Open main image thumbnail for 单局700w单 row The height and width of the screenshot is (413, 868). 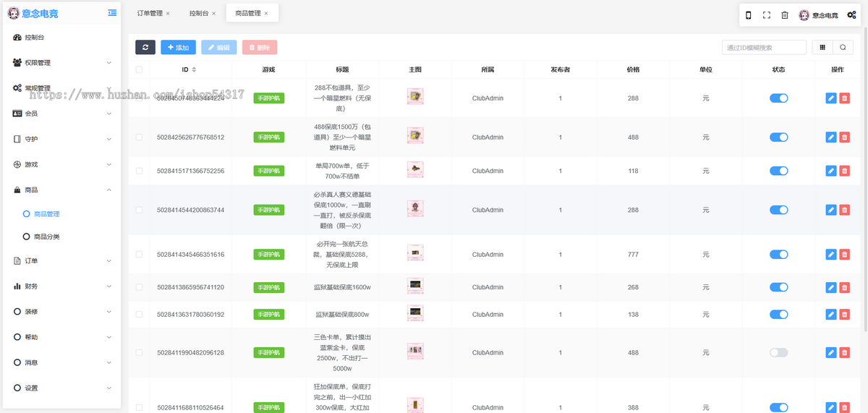(x=414, y=169)
